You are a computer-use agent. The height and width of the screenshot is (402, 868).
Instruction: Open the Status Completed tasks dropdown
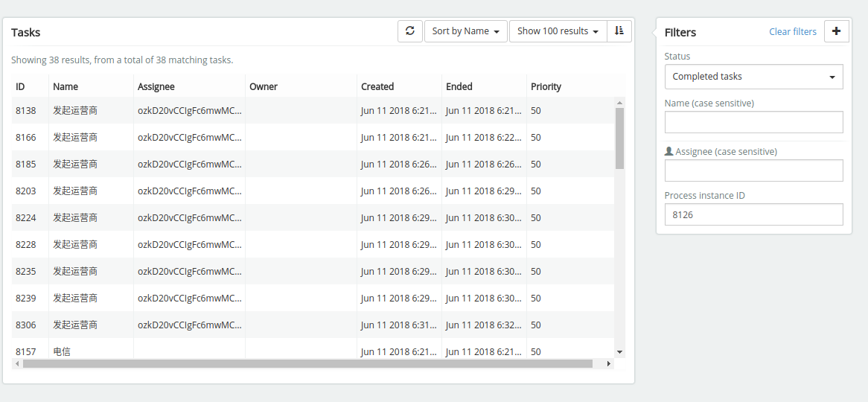(x=754, y=77)
